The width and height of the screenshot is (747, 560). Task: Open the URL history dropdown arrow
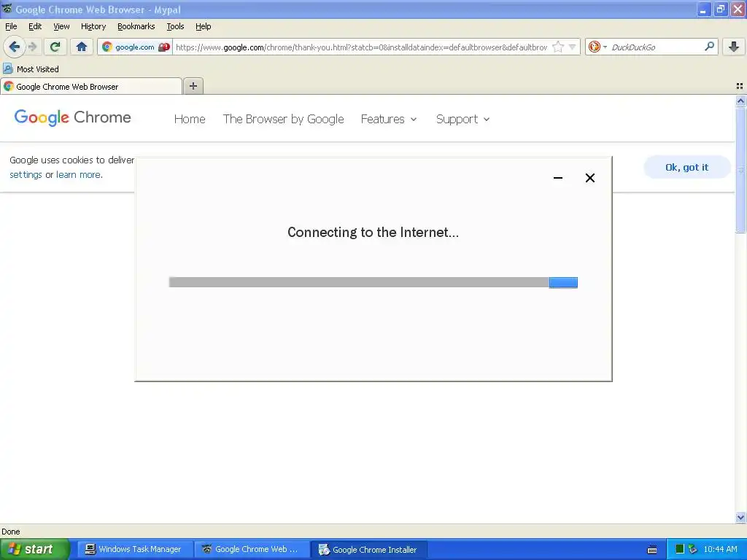(572, 47)
